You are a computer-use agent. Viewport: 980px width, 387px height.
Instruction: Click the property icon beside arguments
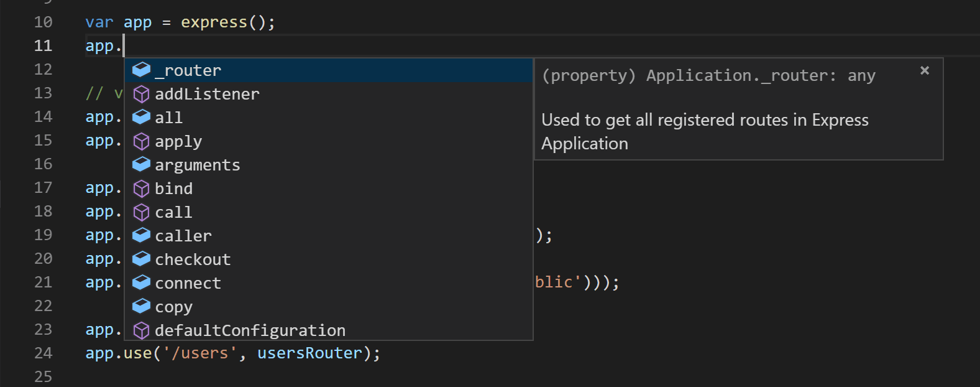coord(142,164)
